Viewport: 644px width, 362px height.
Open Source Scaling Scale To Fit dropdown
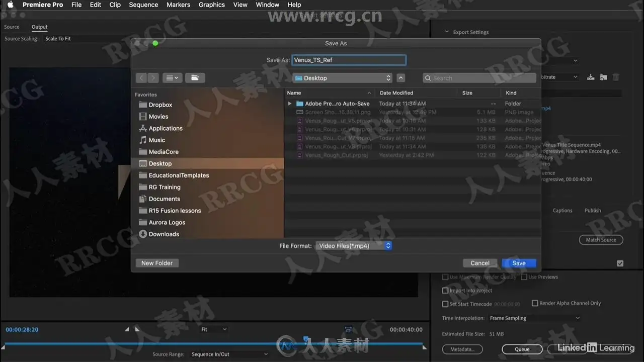pos(58,39)
